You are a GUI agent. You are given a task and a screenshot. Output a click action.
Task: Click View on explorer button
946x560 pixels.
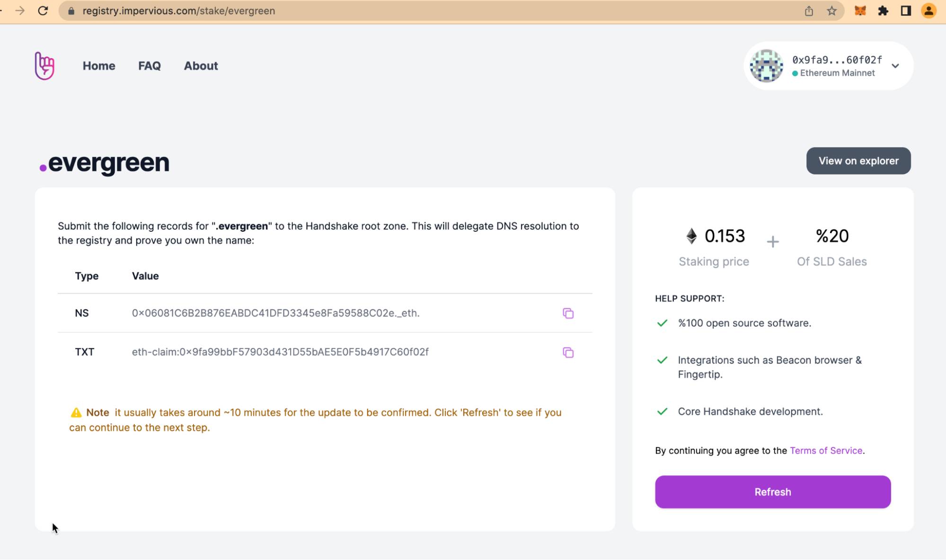[858, 161]
